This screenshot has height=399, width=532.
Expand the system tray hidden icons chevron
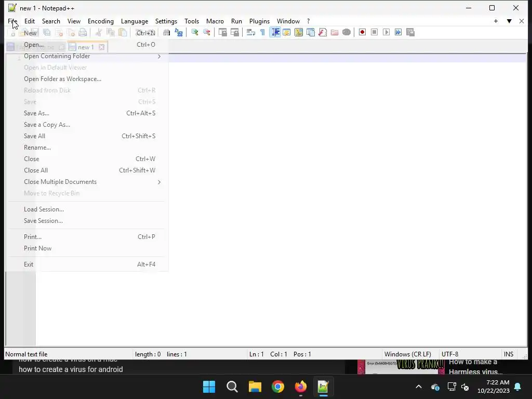coord(419,387)
